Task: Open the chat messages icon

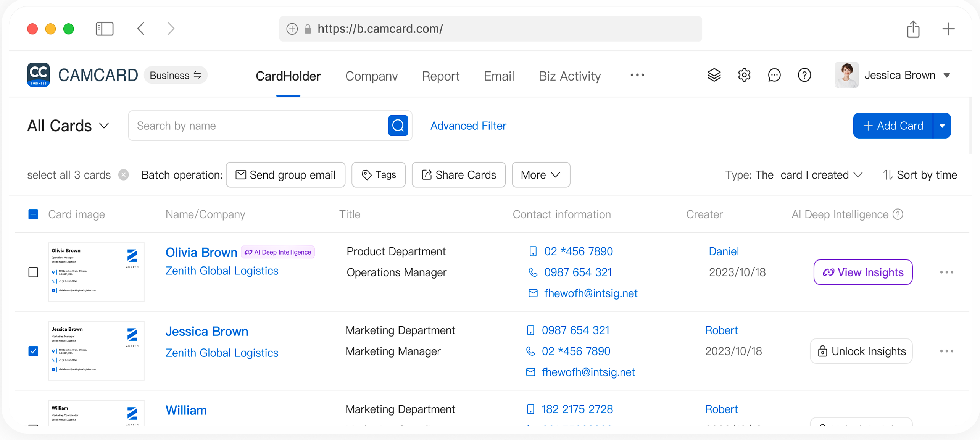Action: 774,75
